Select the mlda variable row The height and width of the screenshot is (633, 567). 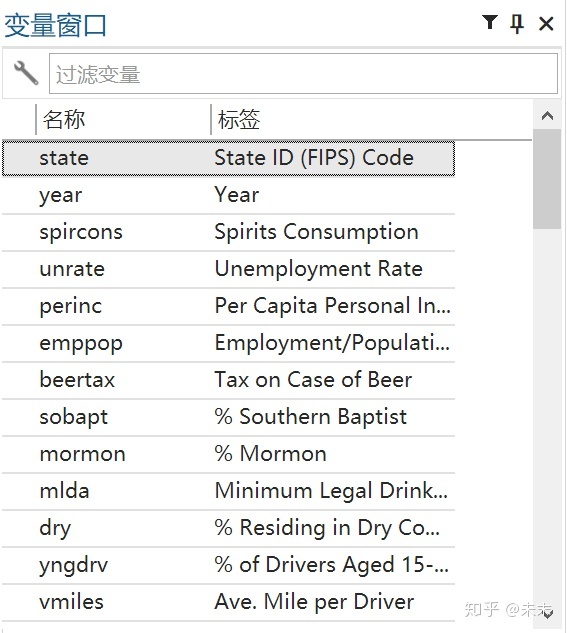tap(228, 492)
